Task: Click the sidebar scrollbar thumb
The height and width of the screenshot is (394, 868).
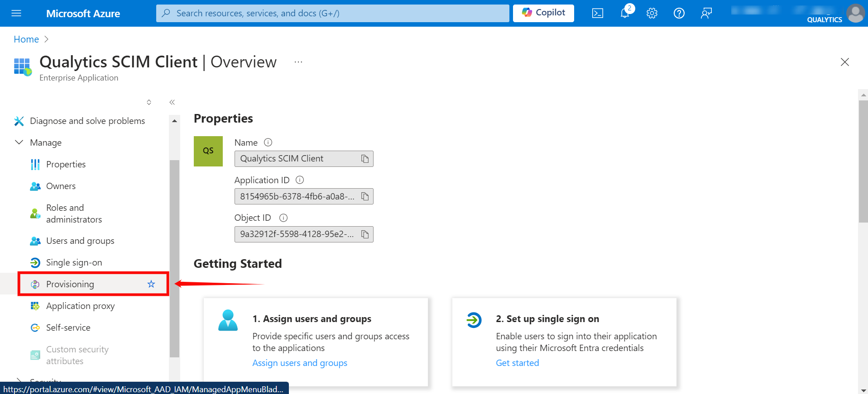Action: click(x=174, y=259)
